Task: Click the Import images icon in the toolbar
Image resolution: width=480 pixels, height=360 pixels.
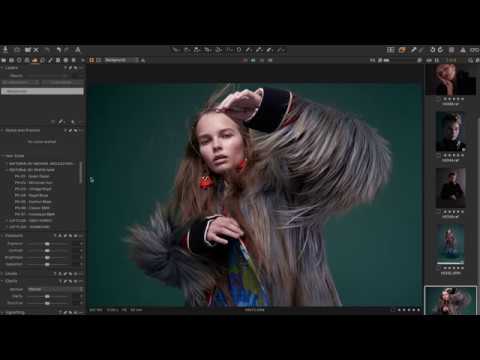Action: pyautogui.click(x=5, y=50)
